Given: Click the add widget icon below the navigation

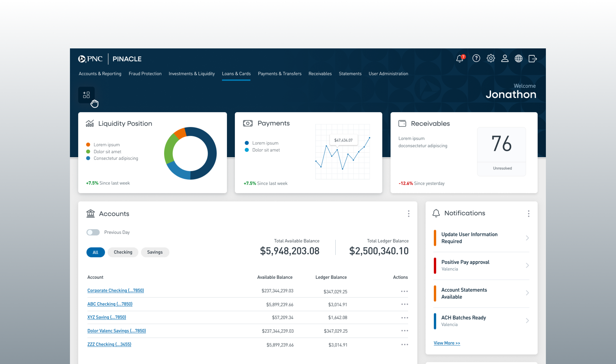Looking at the screenshot, I should pyautogui.click(x=86, y=95).
